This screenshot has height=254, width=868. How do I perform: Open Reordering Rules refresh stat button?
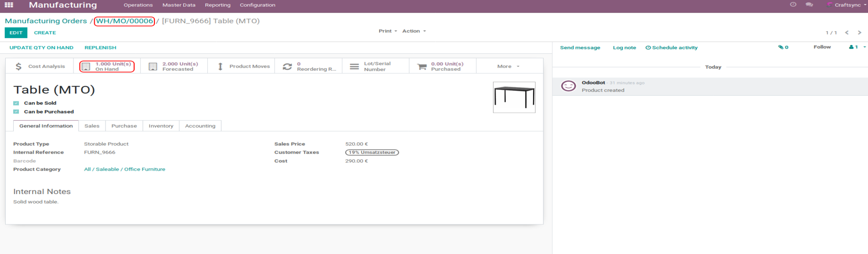point(309,66)
